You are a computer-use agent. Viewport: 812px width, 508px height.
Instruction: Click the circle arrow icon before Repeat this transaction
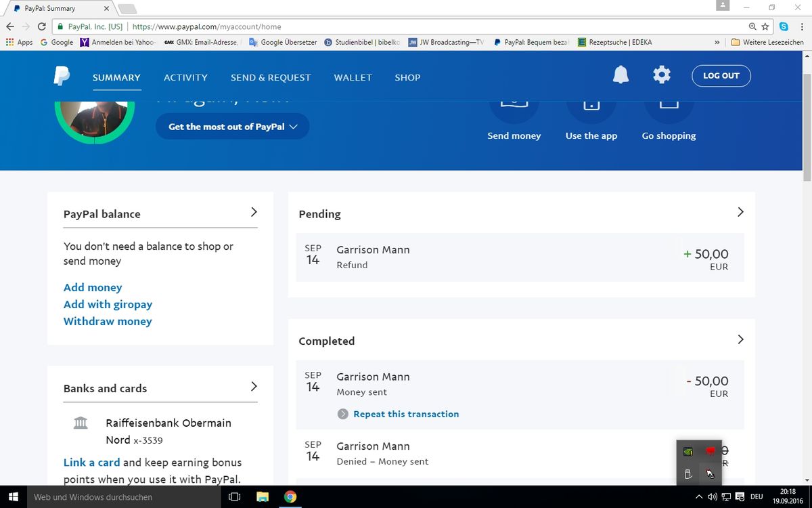click(x=343, y=414)
